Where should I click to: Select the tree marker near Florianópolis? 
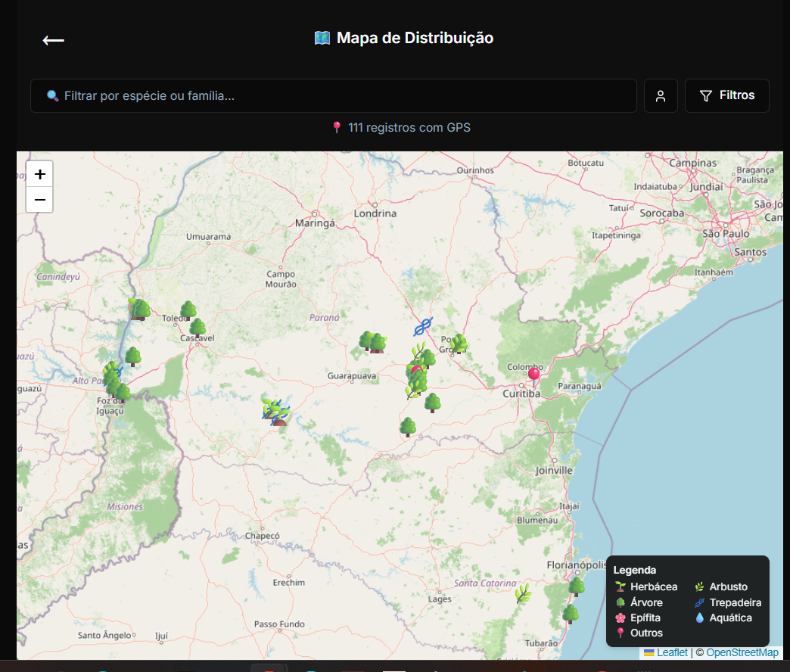pos(577,587)
